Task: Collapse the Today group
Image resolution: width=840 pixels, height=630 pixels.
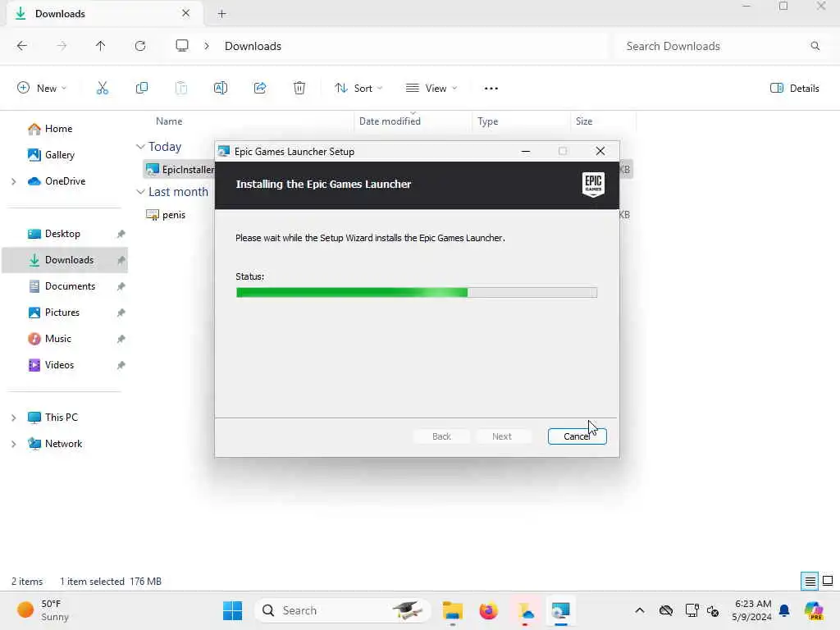Action: point(140,146)
